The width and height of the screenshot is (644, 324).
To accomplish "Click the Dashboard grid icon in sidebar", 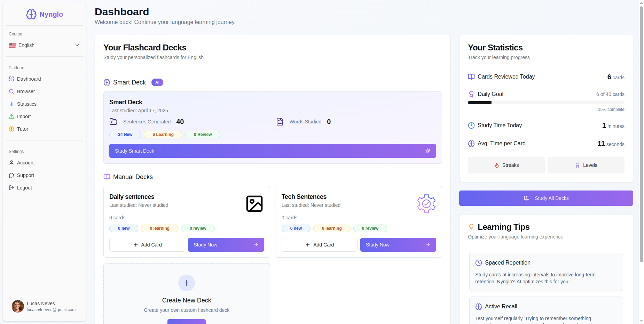I will pyautogui.click(x=11, y=79).
